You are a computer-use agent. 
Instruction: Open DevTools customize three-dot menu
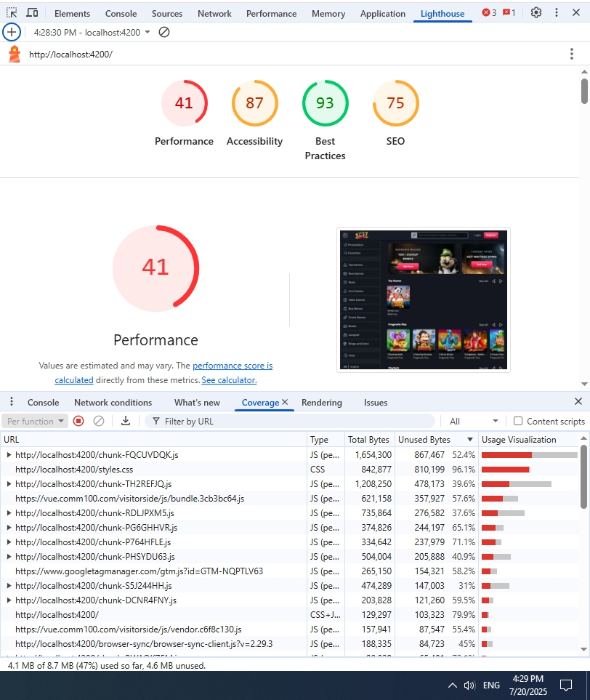pyautogui.click(x=556, y=12)
